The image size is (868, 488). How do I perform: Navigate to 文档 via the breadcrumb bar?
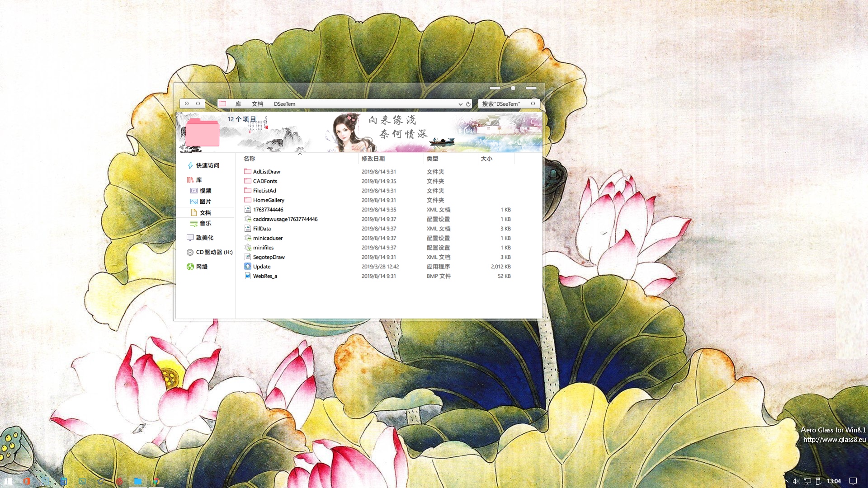point(257,103)
